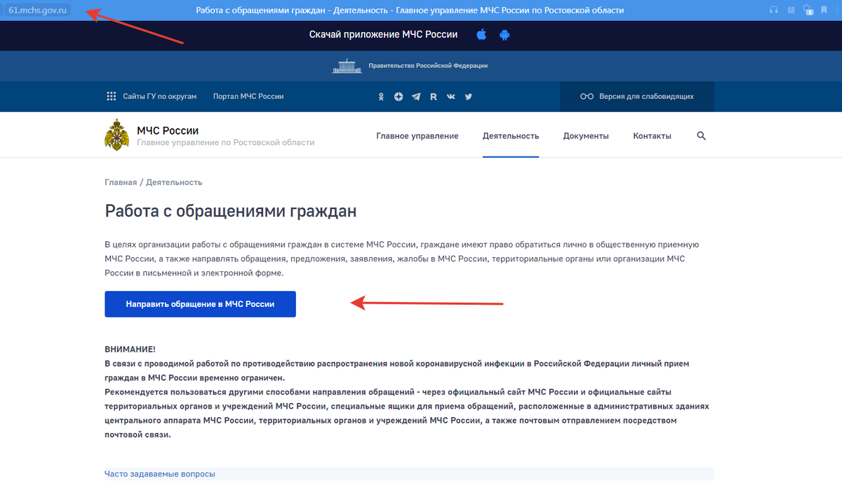This screenshot has height=504, width=842.
Task: Click Направить обращение в МЧС России button
Action: [x=200, y=304]
